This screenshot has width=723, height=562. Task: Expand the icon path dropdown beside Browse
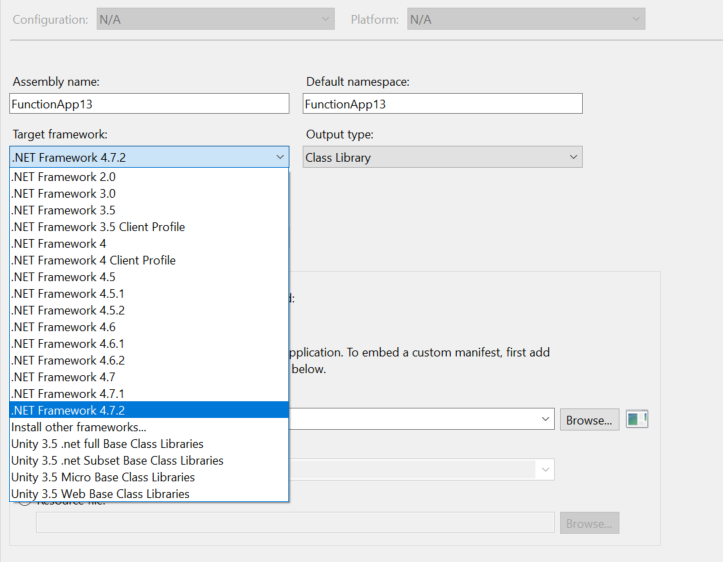(545, 419)
